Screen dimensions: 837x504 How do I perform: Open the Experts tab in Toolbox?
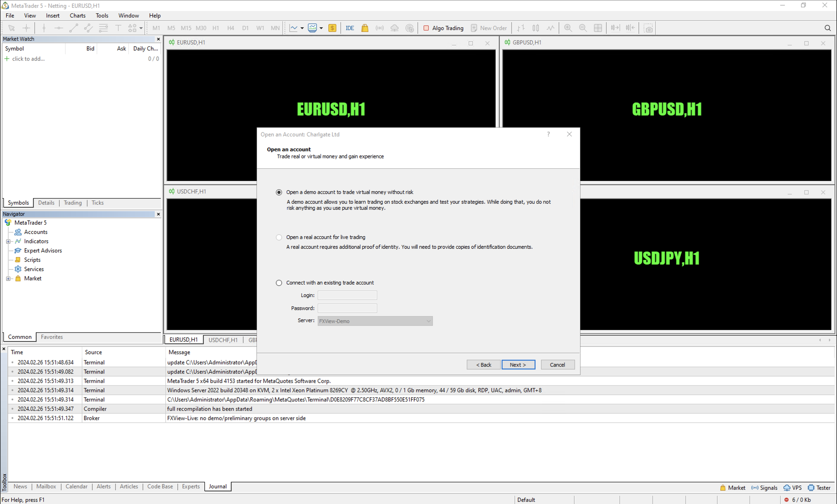[x=191, y=486]
